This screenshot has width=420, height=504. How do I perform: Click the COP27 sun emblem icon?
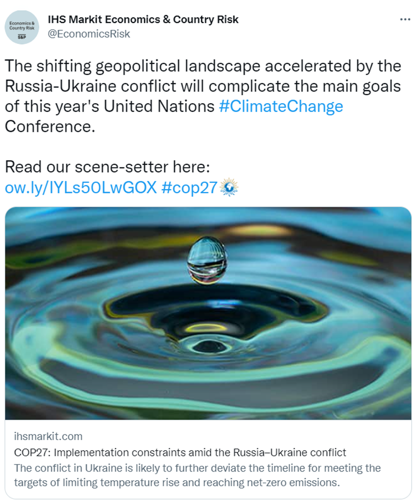click(229, 187)
